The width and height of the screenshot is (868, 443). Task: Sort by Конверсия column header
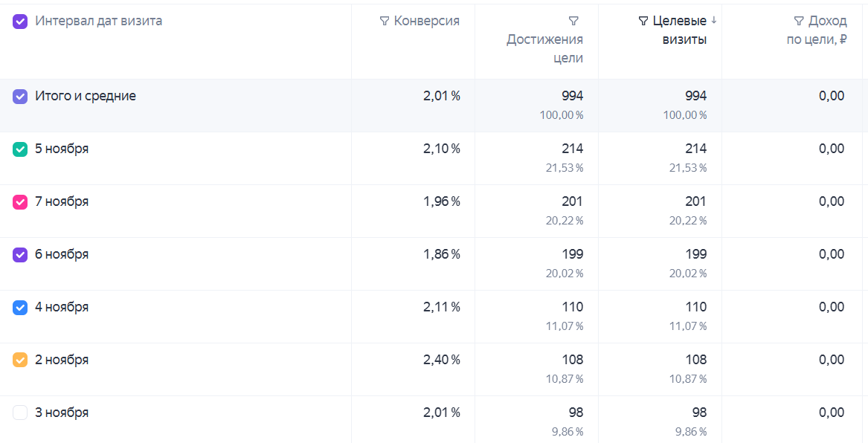(426, 21)
